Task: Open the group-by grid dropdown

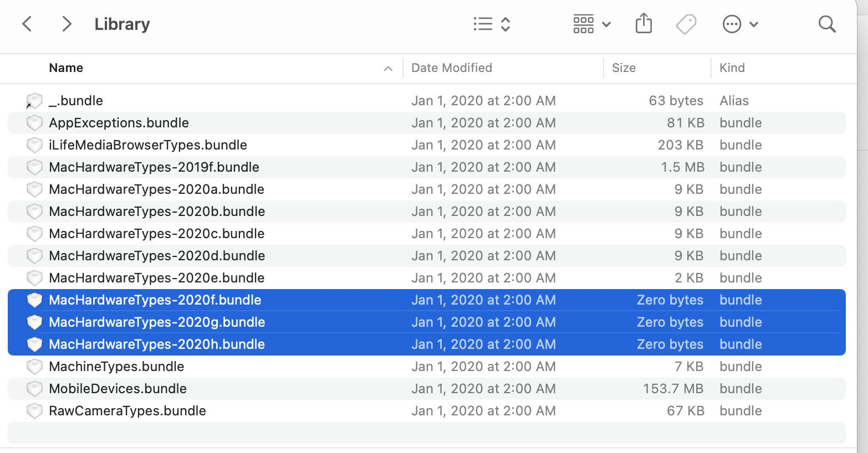Action: pos(591,24)
